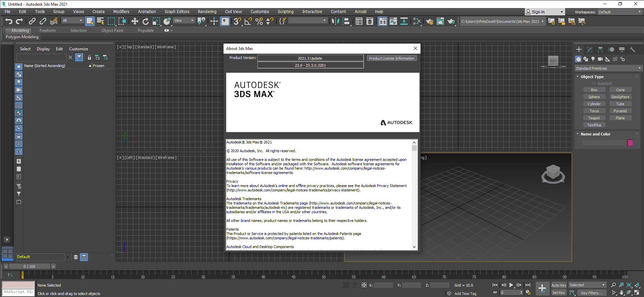This screenshot has width=644, height=297.
Task: Open the reference coordinate View dropdown
Action: [184, 21]
